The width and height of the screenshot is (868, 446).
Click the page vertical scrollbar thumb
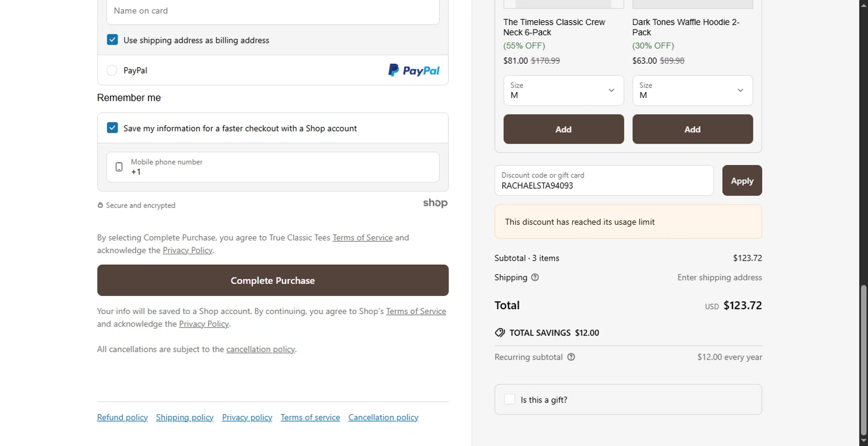click(863, 359)
